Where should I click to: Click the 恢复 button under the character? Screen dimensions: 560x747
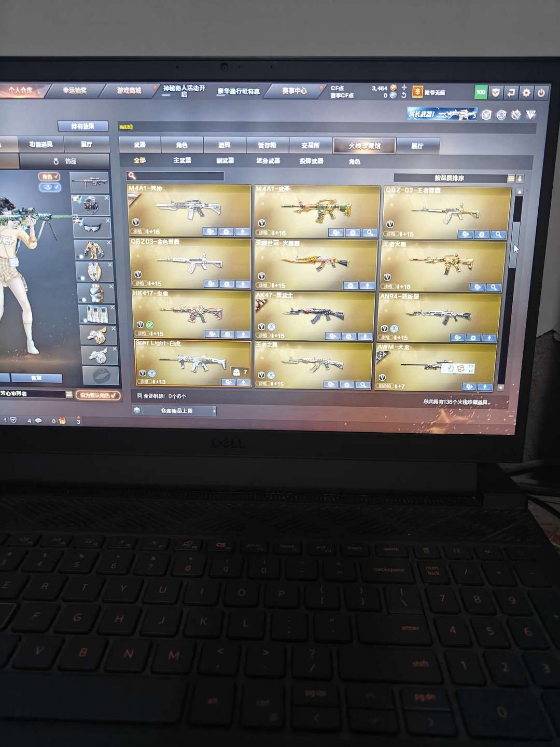[x=36, y=378]
